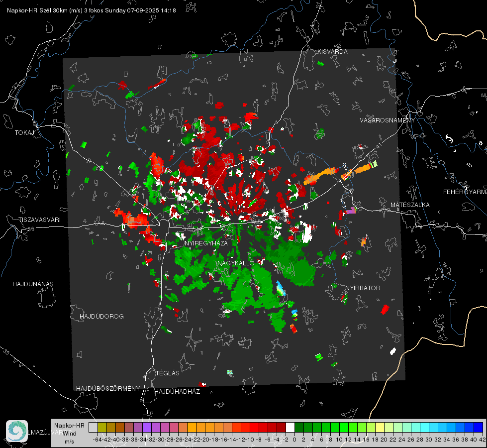Select the brown swatch between -40 and -38
Screen dimensions: 487x448
120,428
